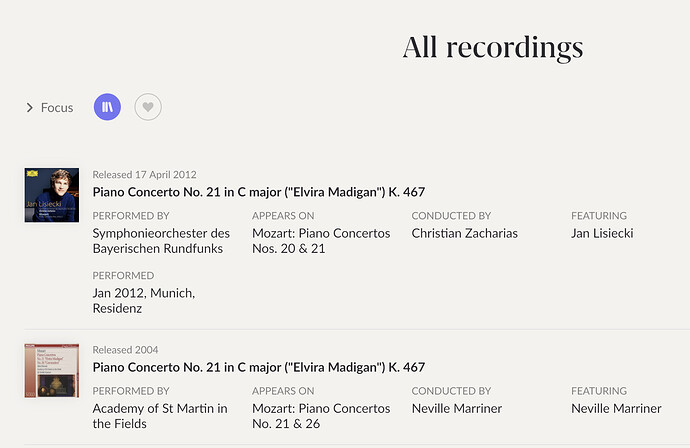The image size is (690, 448).
Task: Toggle the heart favorites filter
Action: tap(148, 107)
